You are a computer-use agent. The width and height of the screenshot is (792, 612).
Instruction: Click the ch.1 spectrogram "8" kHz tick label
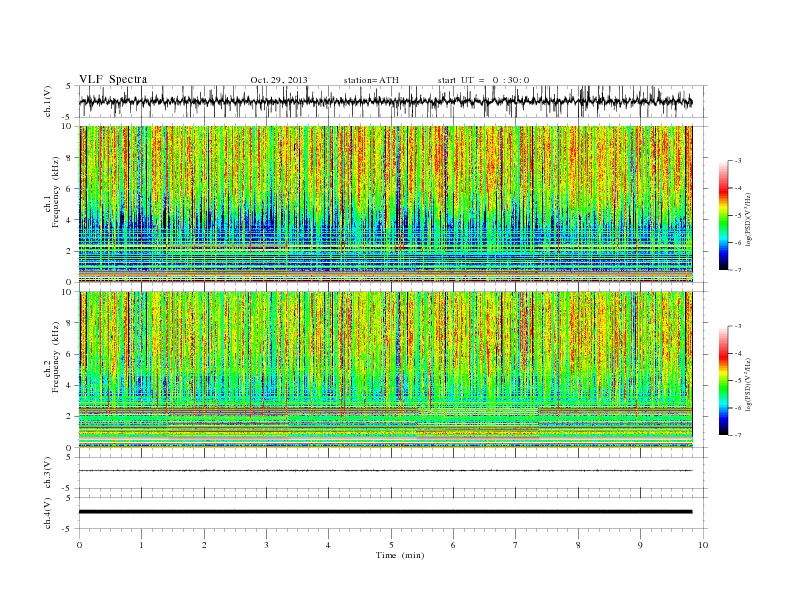coord(69,158)
